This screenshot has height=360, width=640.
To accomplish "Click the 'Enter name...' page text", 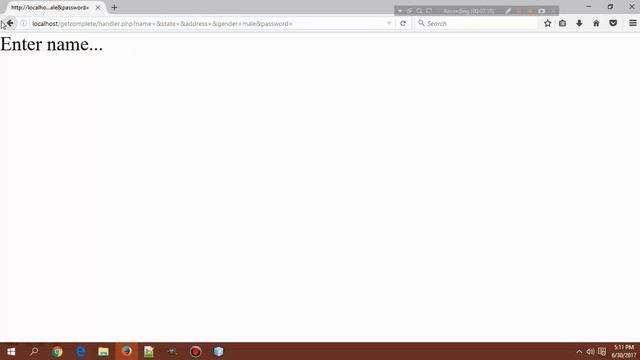I will (x=51, y=44).
